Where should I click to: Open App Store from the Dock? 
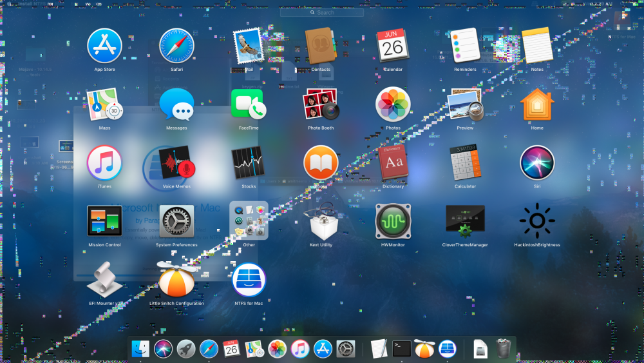323,349
